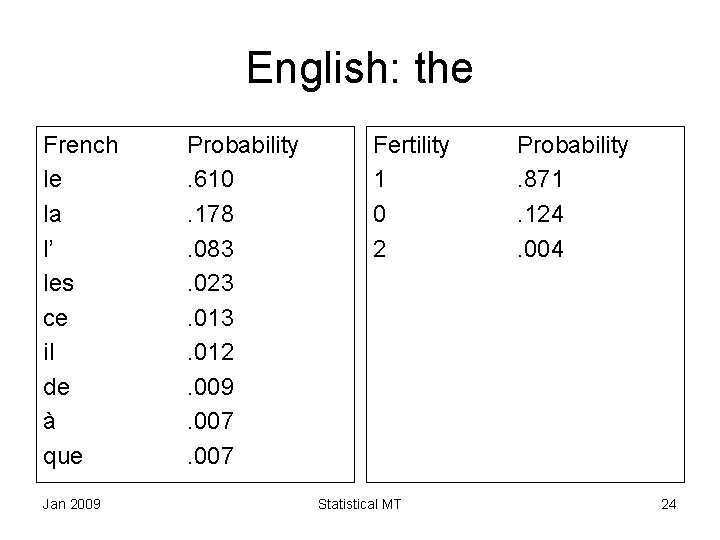The image size is (720, 540).
Task: Select the French word "de"
Action: click(57, 387)
